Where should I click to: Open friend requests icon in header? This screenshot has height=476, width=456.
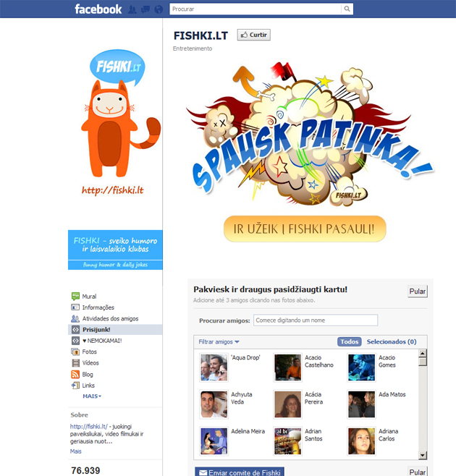click(x=132, y=9)
